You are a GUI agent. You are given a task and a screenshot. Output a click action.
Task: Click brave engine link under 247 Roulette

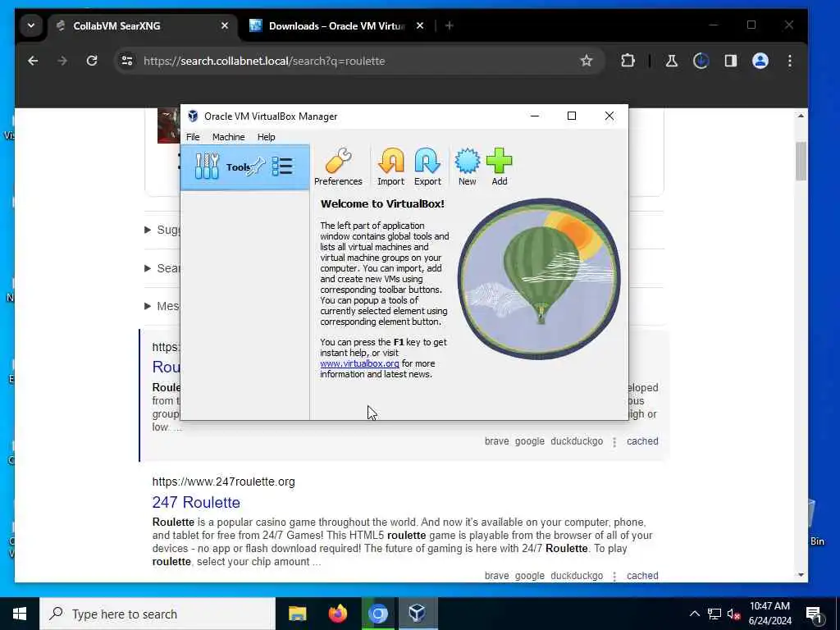pyautogui.click(x=496, y=576)
